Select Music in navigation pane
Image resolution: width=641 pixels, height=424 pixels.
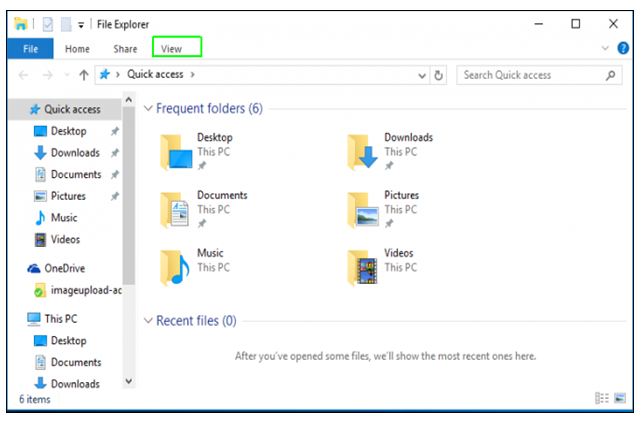(64, 218)
